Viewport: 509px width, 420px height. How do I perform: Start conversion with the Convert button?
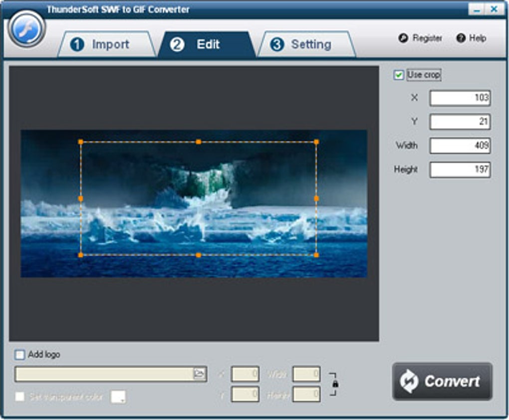click(442, 382)
